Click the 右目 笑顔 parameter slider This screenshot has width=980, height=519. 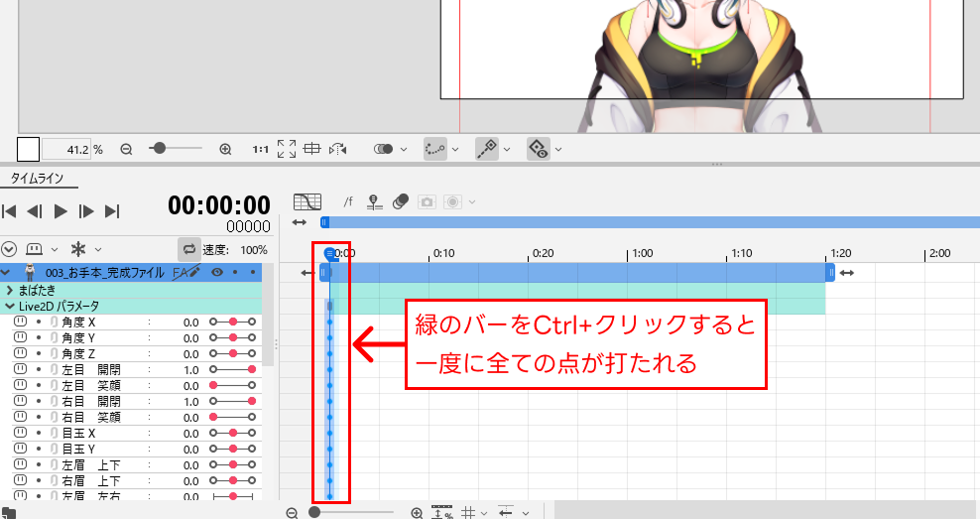point(232,417)
